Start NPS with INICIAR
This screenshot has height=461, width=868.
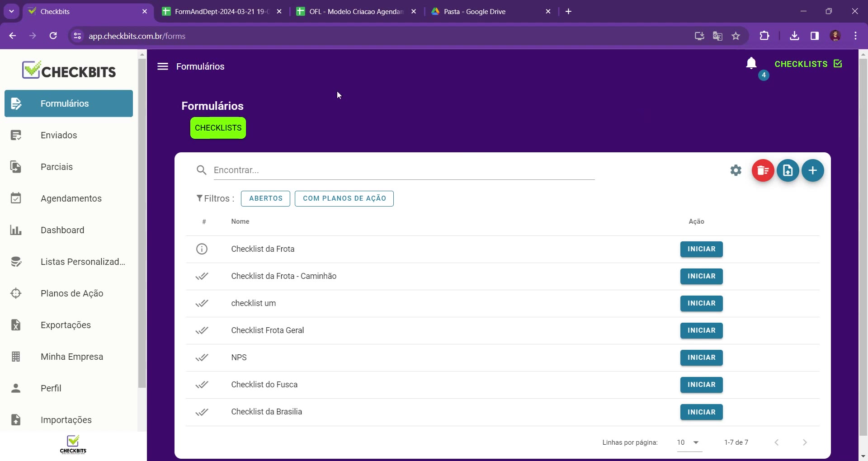tap(702, 358)
